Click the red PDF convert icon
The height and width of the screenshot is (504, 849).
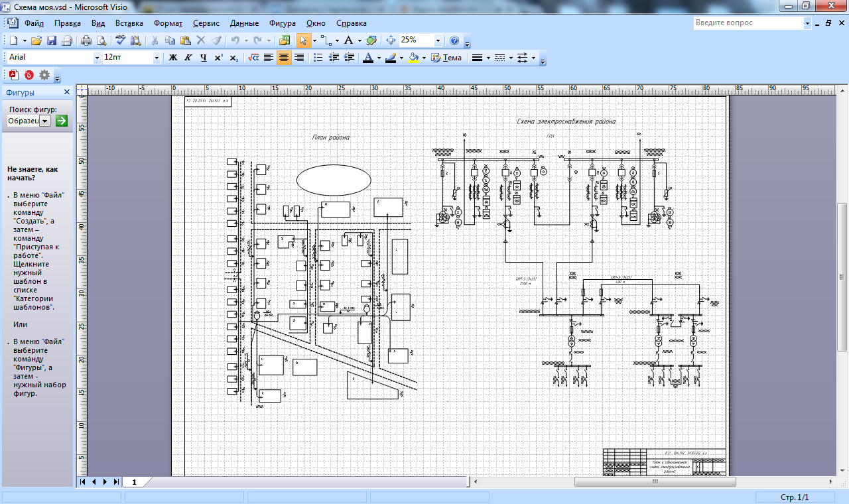click(14, 75)
